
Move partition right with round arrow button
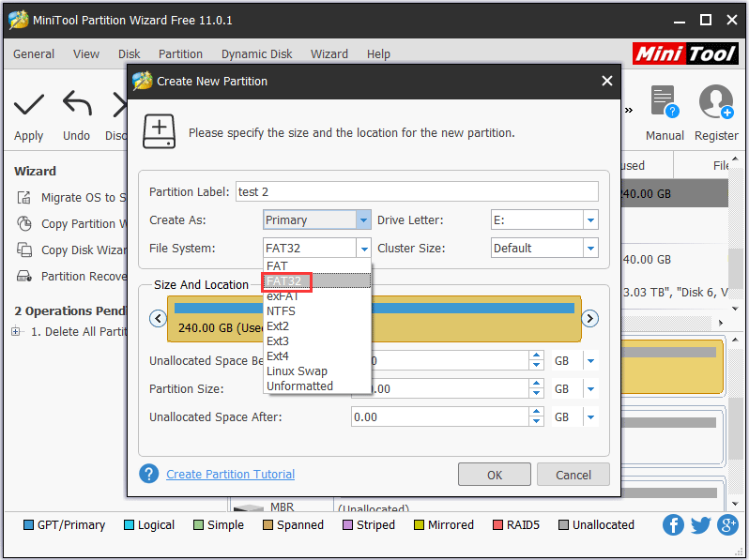[590, 318]
